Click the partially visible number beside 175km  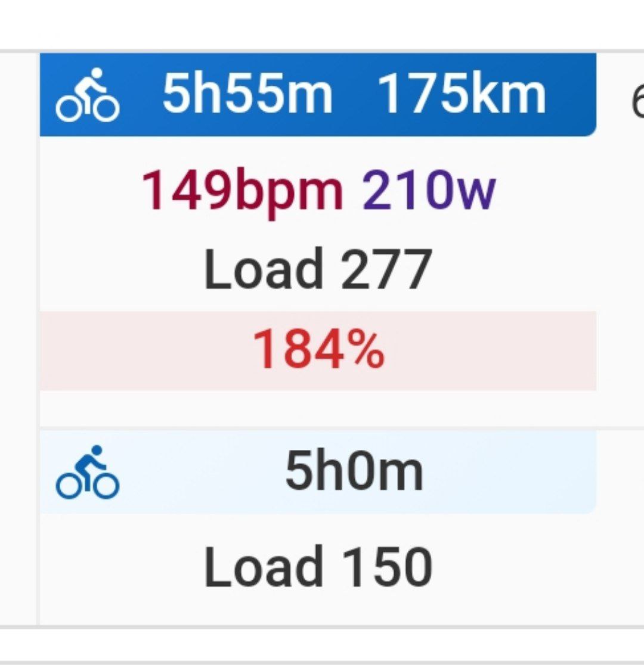pyautogui.click(x=637, y=102)
